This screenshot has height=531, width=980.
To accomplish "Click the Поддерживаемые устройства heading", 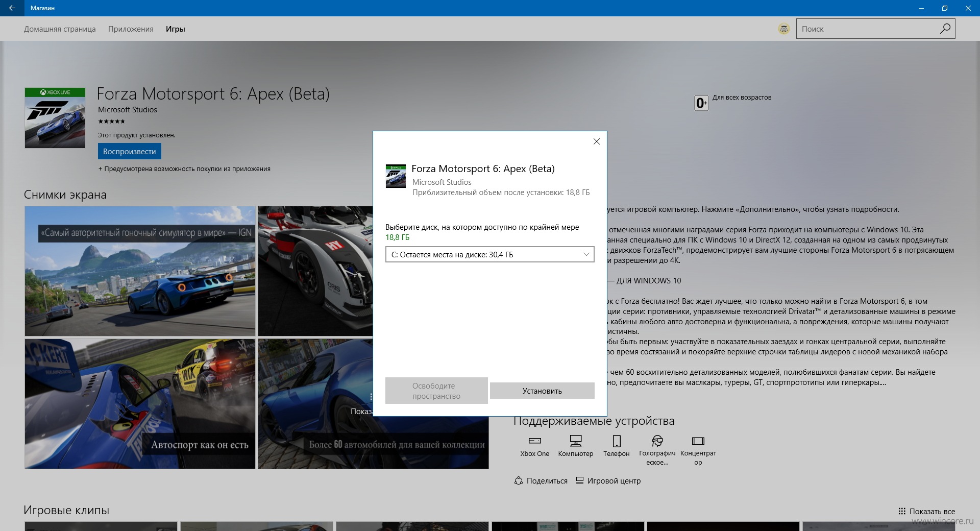I will point(594,421).
